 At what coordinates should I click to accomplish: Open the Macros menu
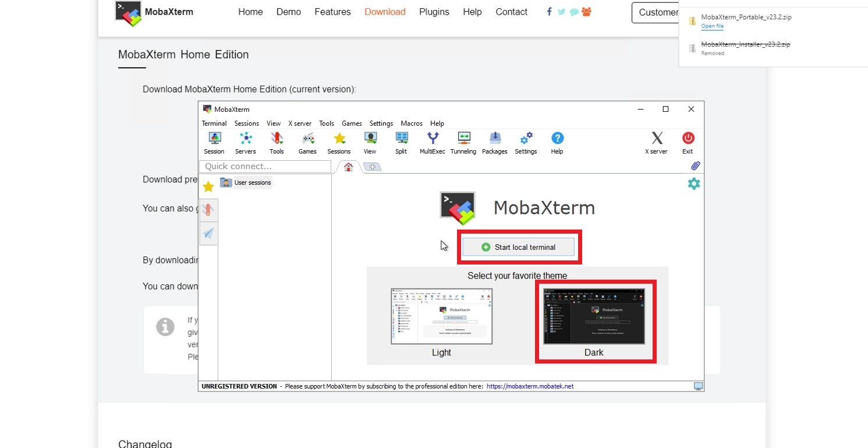pos(412,124)
